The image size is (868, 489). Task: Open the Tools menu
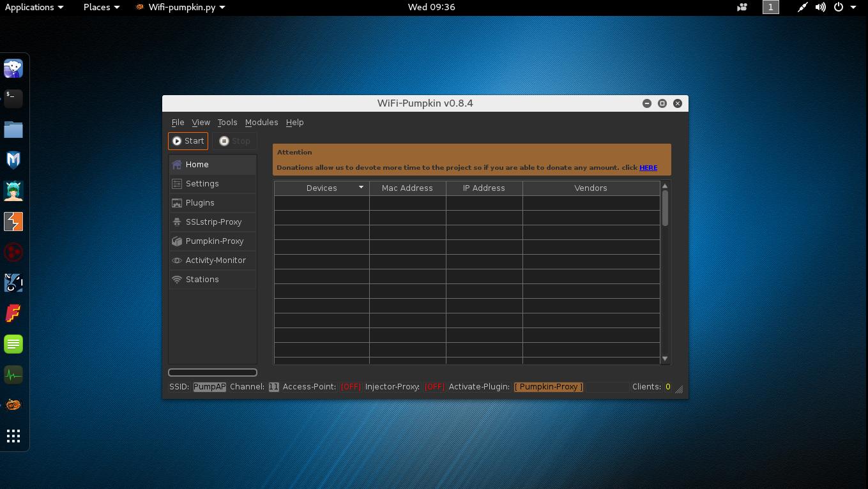click(x=227, y=122)
